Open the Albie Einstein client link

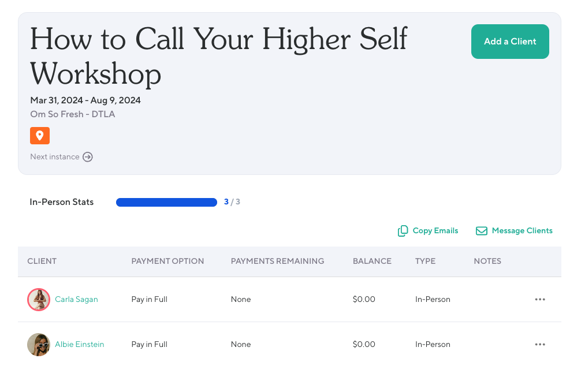click(x=80, y=345)
